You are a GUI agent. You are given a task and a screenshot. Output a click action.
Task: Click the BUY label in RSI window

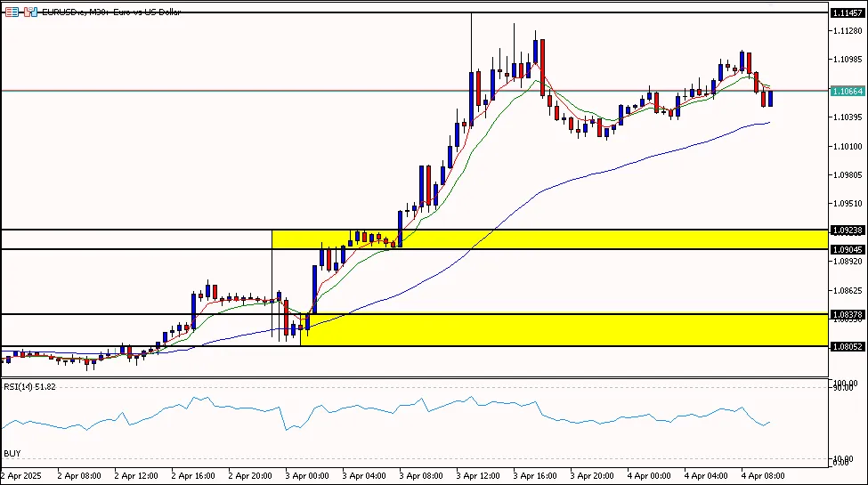[12, 454]
